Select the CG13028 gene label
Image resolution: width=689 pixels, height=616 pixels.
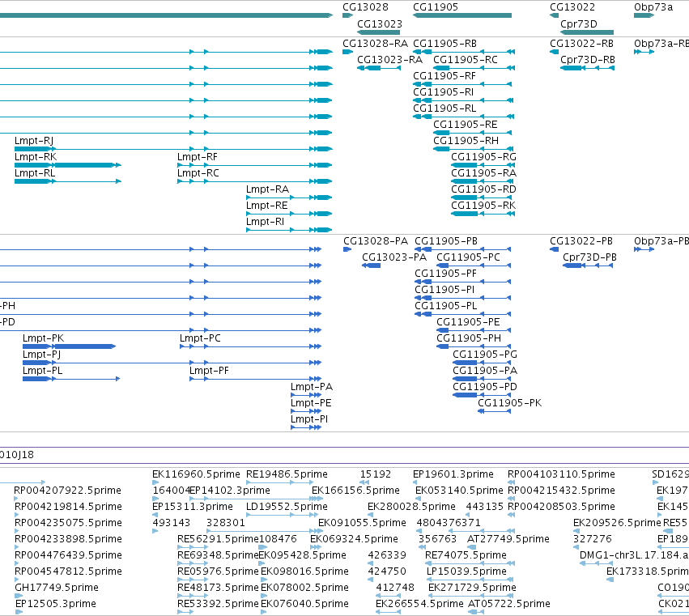tap(365, 7)
